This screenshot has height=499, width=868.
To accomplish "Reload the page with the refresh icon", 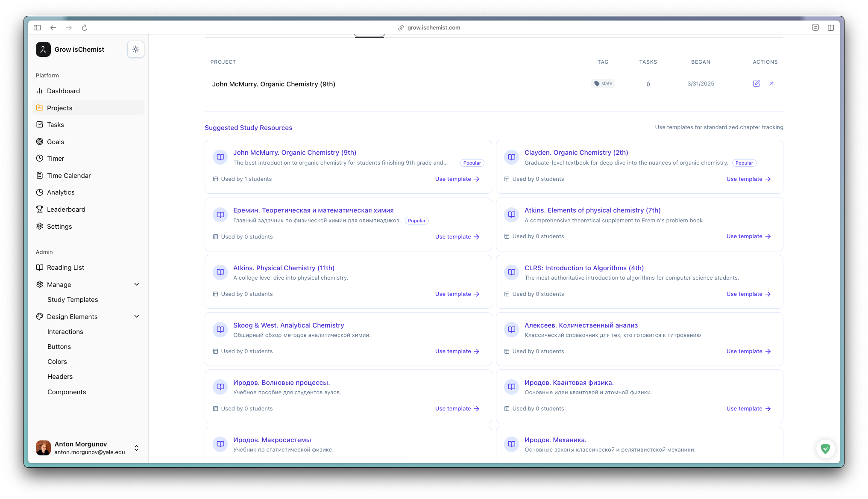I will [x=85, y=28].
